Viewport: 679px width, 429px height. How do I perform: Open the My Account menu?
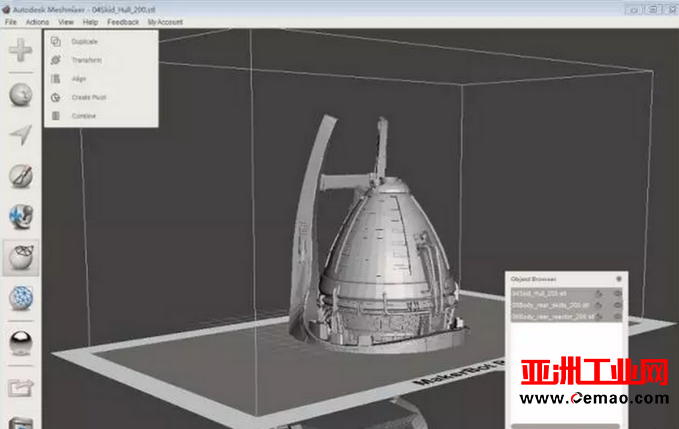point(165,22)
